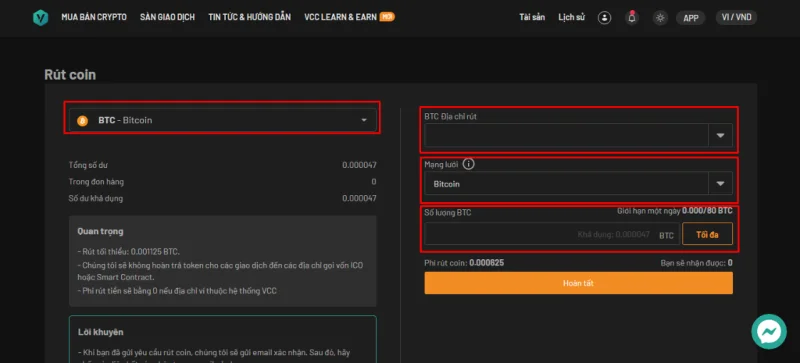This screenshot has height=363, width=800.
Task: Open VI / VND language currency selector
Action: 736,17
